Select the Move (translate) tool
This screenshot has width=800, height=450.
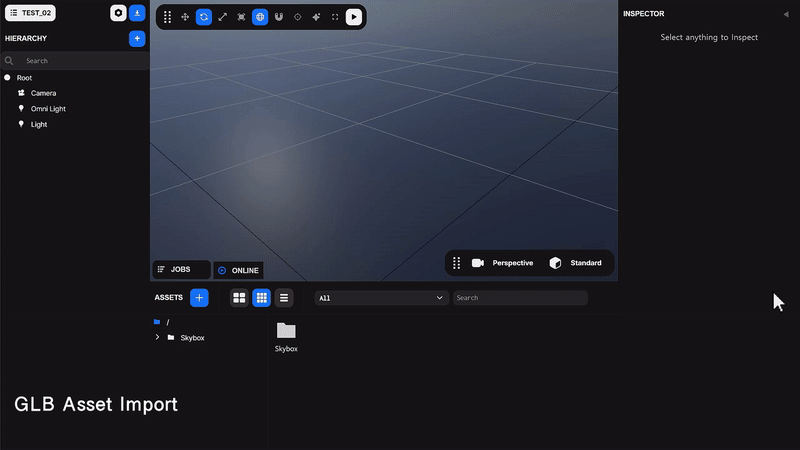[185, 17]
